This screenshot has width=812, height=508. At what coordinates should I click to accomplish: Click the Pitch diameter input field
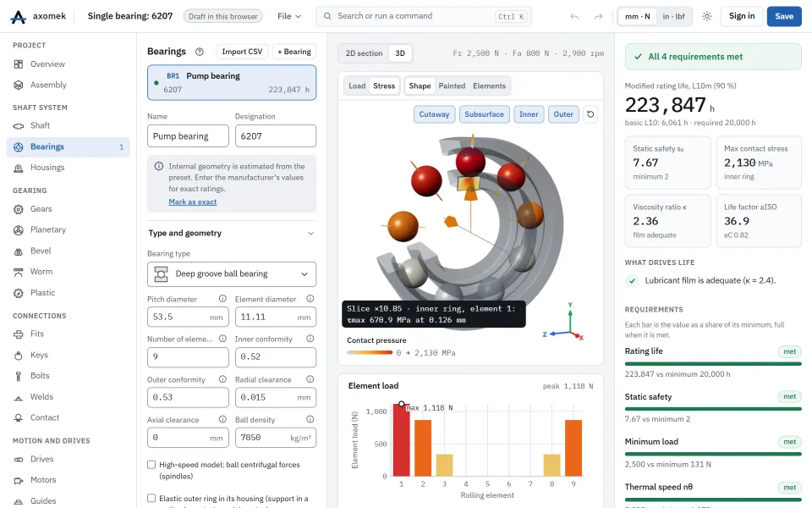coord(188,317)
